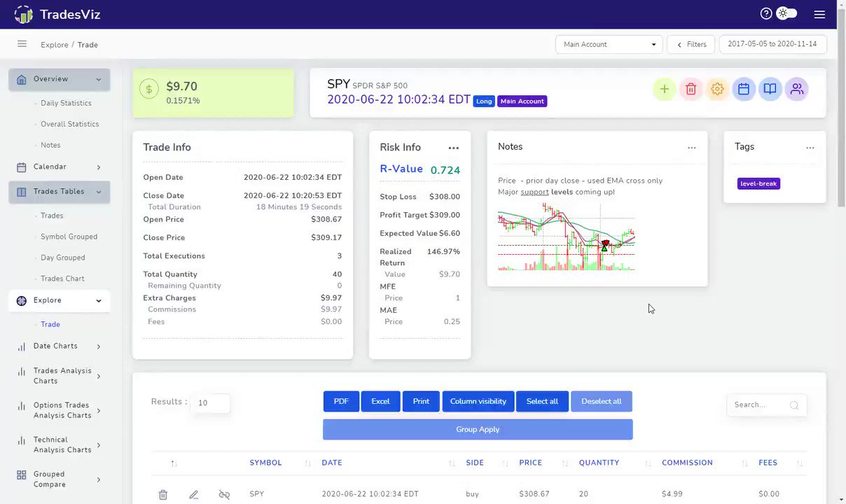
Task: Click the red delete trade icon
Action: pos(691,89)
